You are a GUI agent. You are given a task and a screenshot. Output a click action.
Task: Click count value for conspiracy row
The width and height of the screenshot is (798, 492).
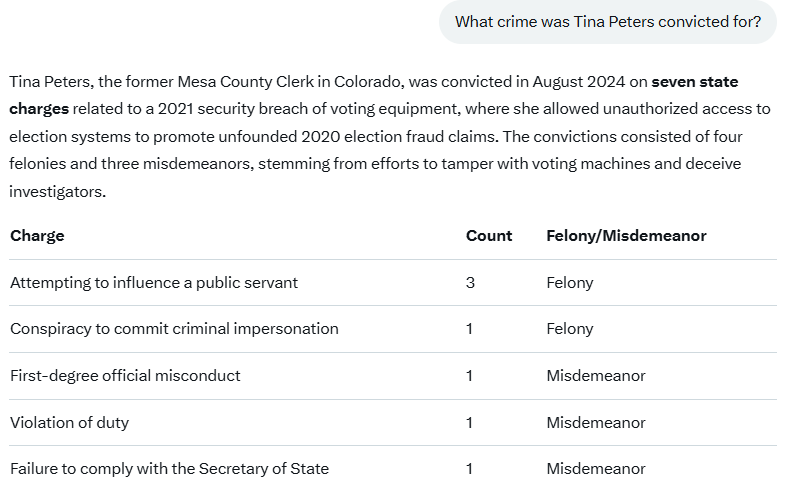click(x=469, y=329)
